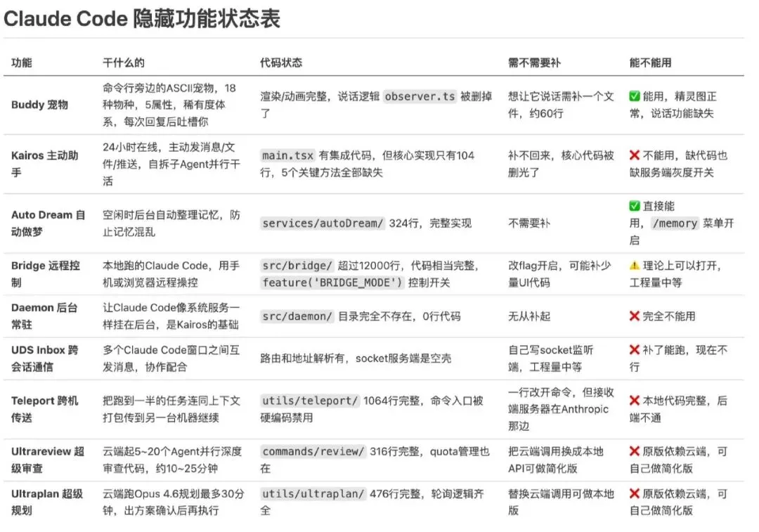The image size is (759, 532).
Task: Click the title "Claude Code 隐藏功能状态表"
Action: click(x=142, y=19)
